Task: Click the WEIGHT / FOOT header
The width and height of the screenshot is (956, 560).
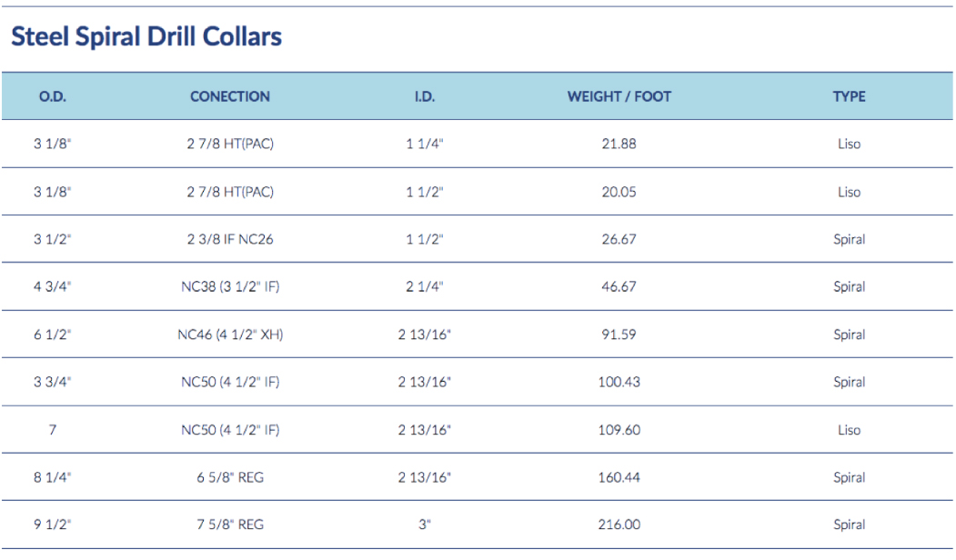Action: [619, 96]
